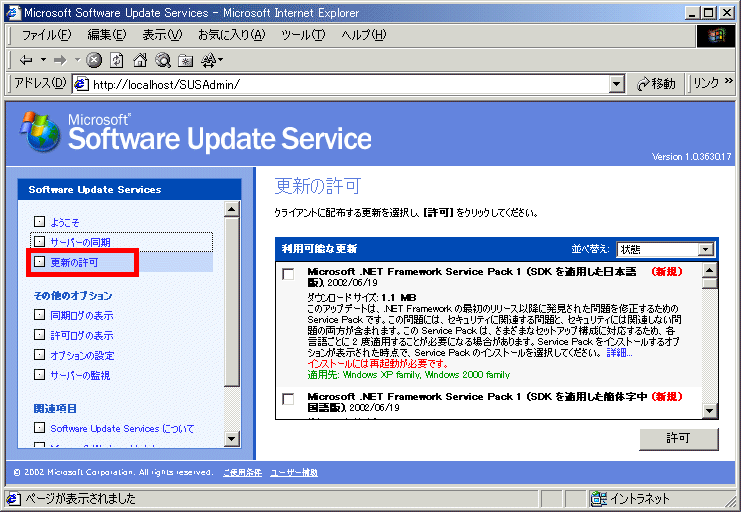Open the 並べ替え sort dropdown
Image resolution: width=741 pixels, height=512 pixels.
[x=705, y=249]
